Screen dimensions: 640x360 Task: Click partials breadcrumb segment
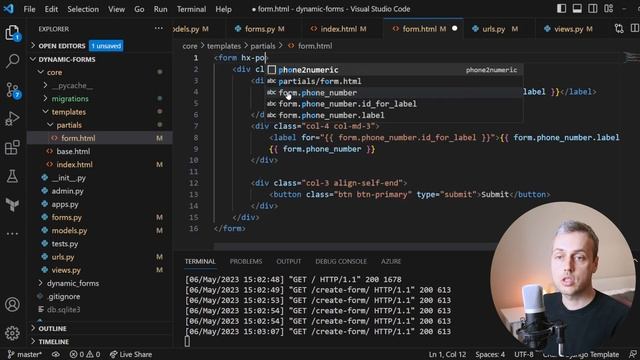(262, 46)
